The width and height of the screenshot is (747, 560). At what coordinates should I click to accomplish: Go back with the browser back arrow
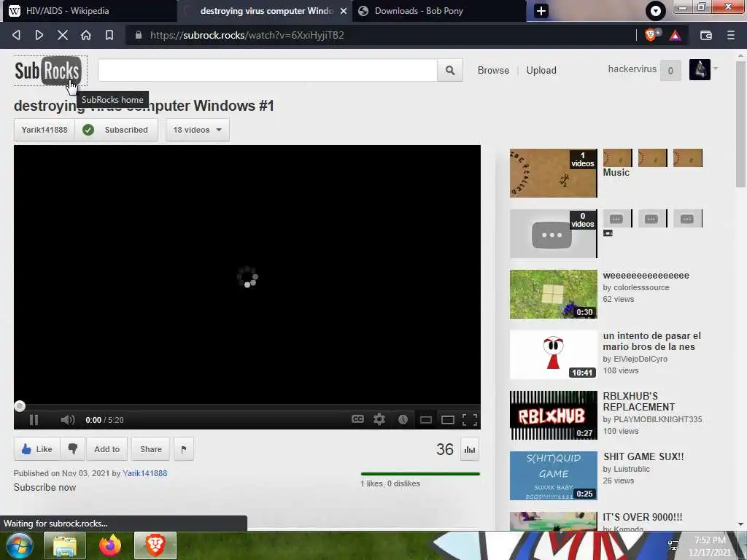pyautogui.click(x=16, y=35)
